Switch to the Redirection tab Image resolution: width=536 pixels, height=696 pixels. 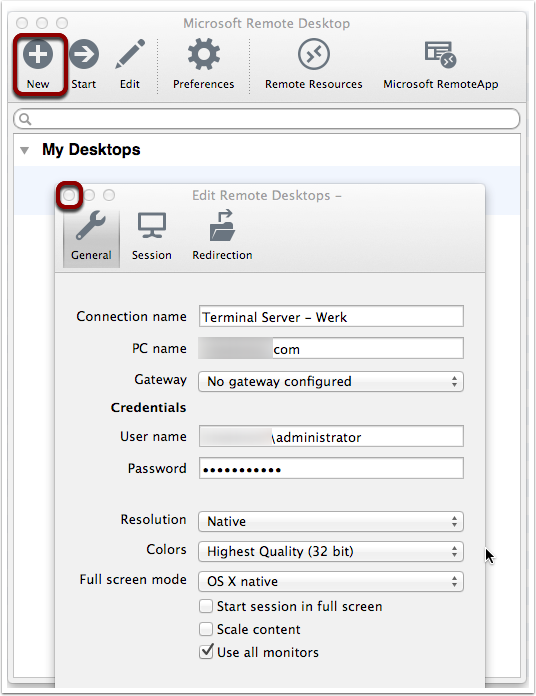[x=222, y=236]
